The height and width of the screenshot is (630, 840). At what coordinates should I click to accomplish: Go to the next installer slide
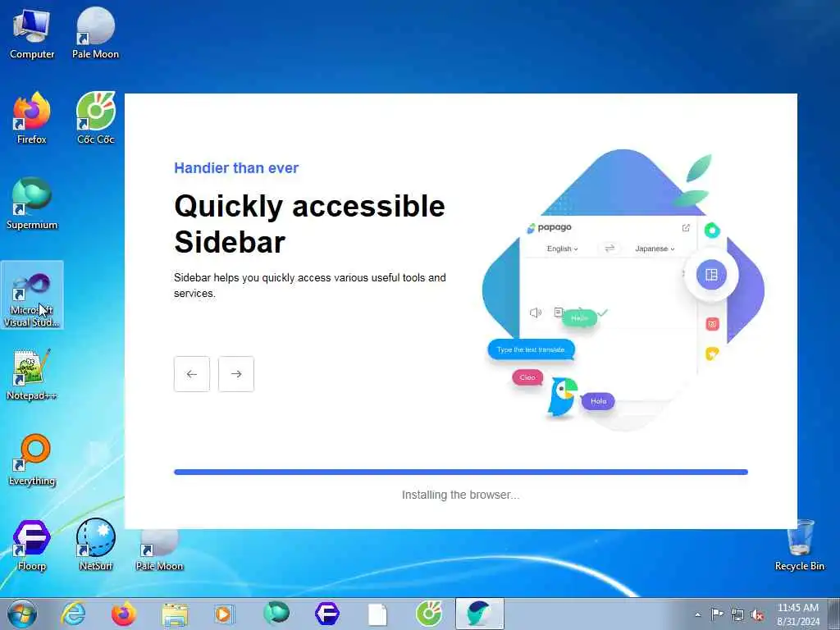click(x=236, y=374)
